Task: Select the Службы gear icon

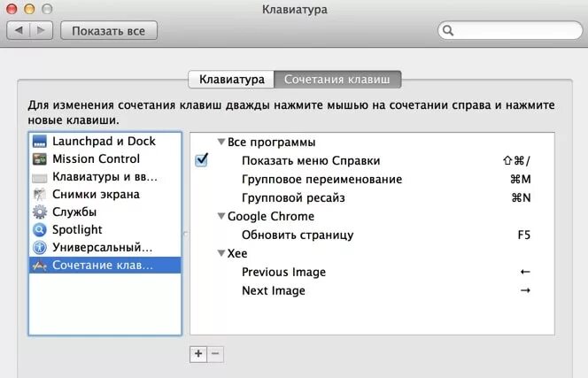Action: tap(39, 212)
